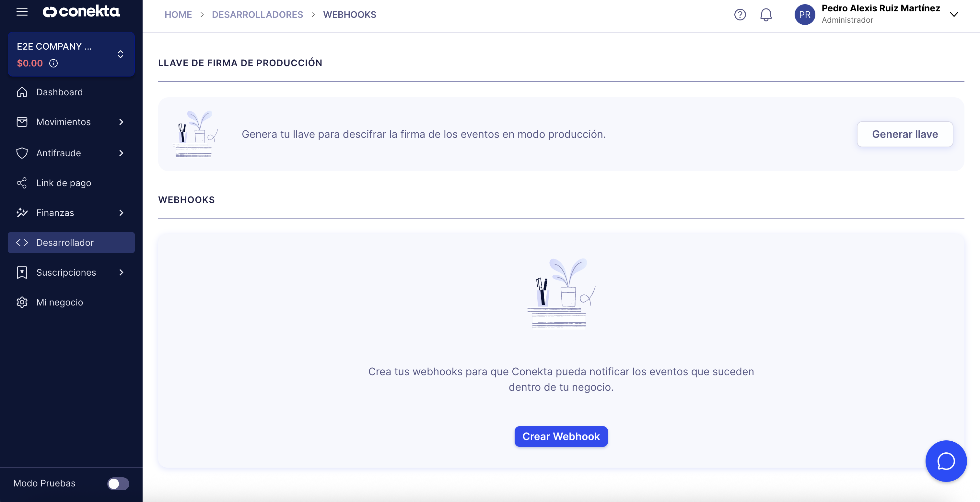Click the Movimientos wallet icon

22,122
